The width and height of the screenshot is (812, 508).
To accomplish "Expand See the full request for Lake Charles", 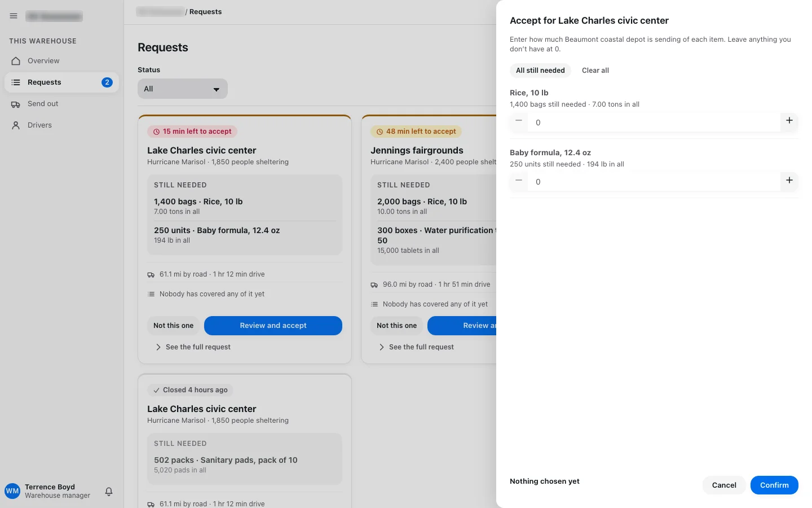I will click(x=193, y=347).
